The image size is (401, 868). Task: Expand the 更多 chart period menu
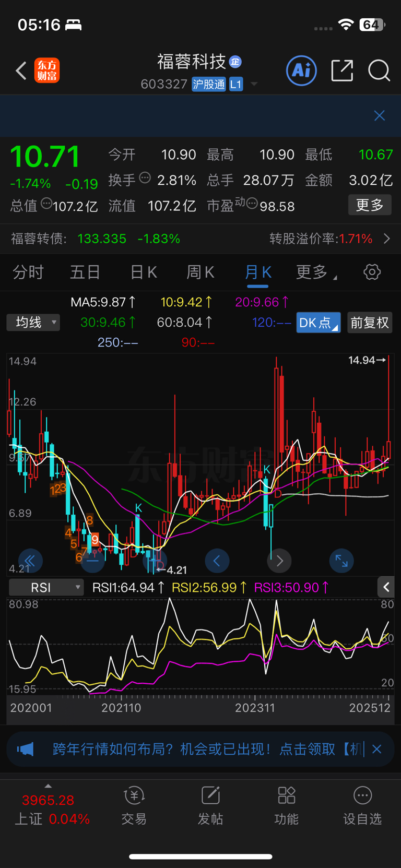316,272
